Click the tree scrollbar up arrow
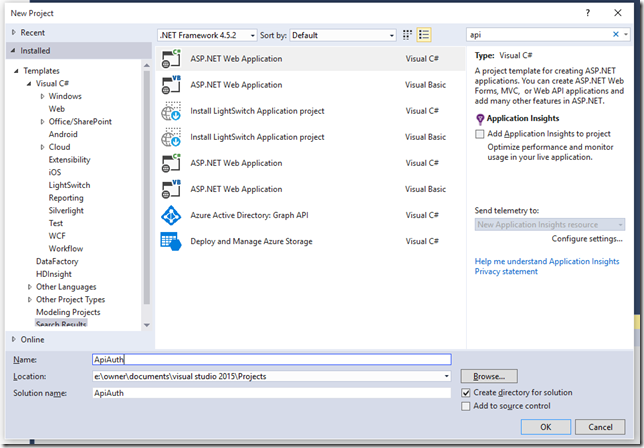The height and width of the screenshot is (448, 644). tap(147, 66)
